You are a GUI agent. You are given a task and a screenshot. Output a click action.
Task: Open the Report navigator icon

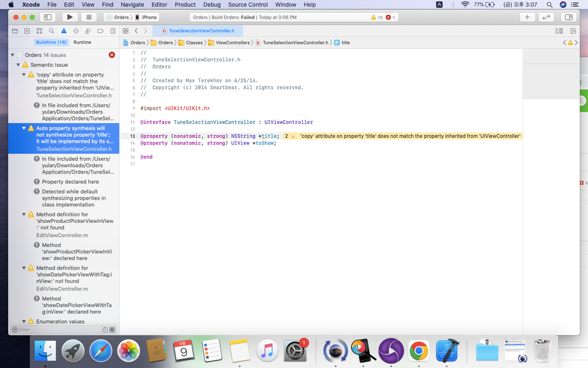tap(113, 31)
